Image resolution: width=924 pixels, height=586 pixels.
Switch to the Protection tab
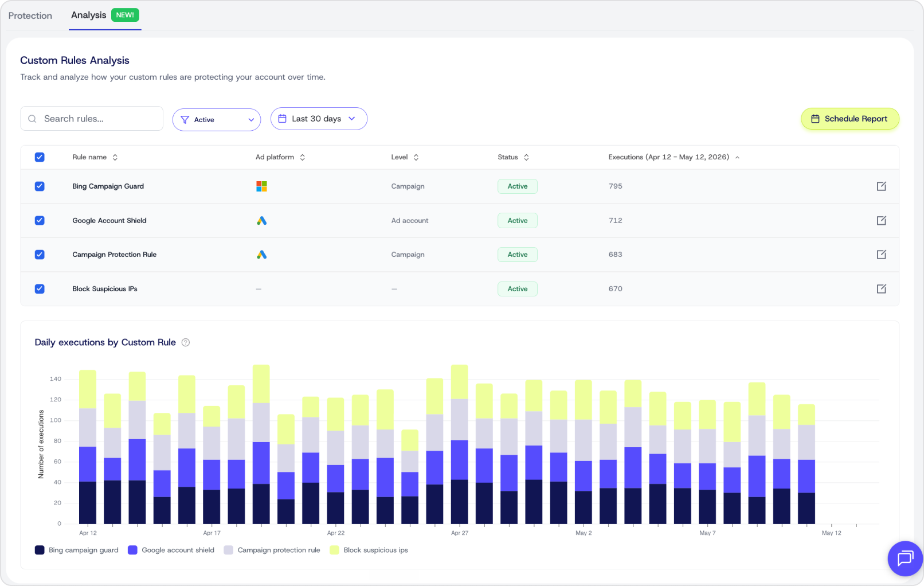(30, 15)
